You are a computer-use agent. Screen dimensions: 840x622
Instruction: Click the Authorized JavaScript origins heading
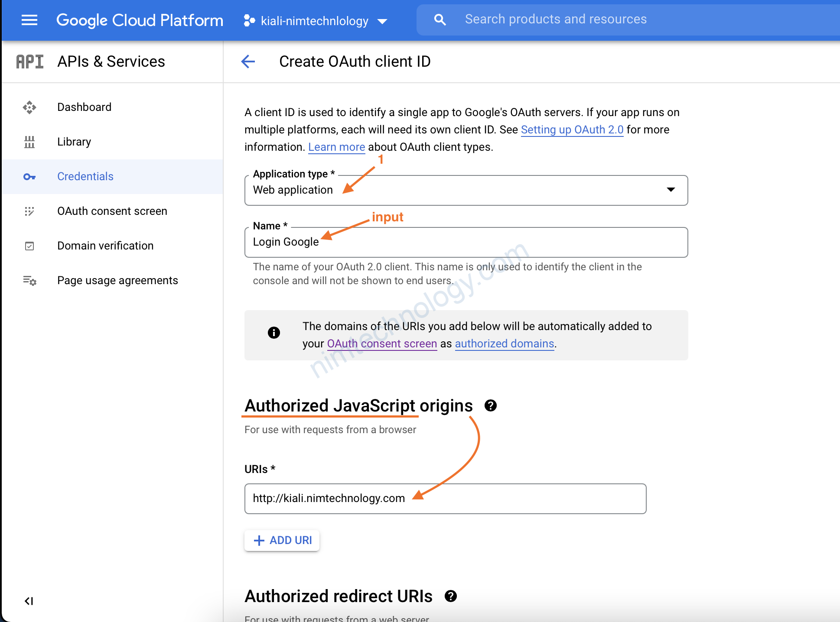[358, 406]
